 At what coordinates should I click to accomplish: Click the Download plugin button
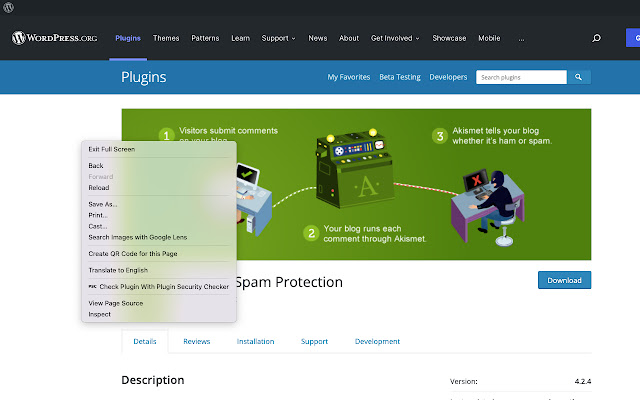click(564, 280)
